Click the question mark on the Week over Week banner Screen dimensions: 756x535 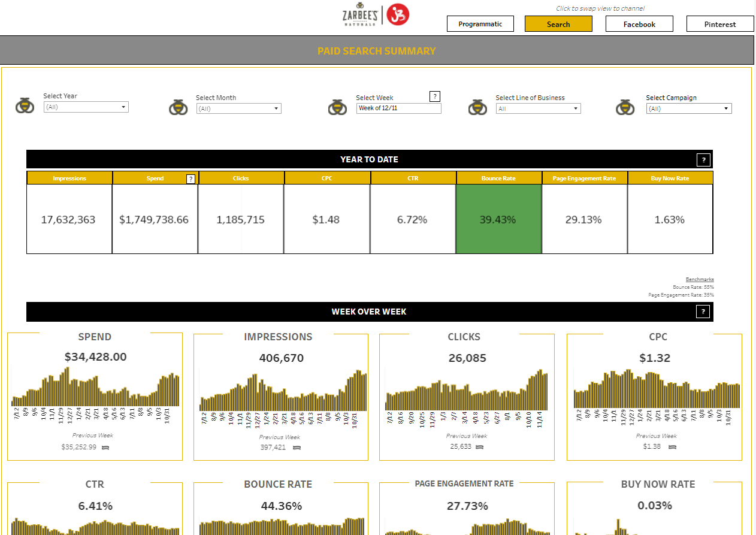[703, 312]
